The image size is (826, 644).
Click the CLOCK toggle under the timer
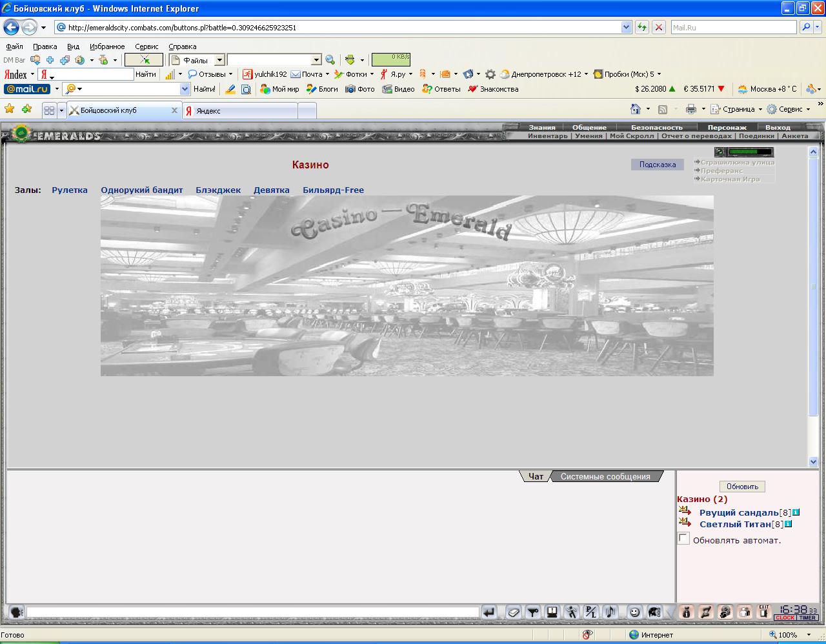[785, 618]
